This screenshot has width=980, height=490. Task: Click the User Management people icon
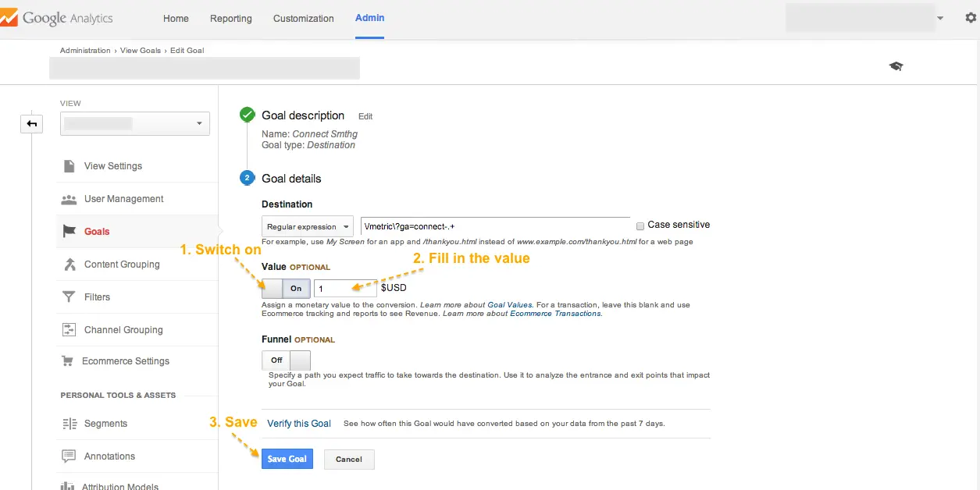(69, 199)
